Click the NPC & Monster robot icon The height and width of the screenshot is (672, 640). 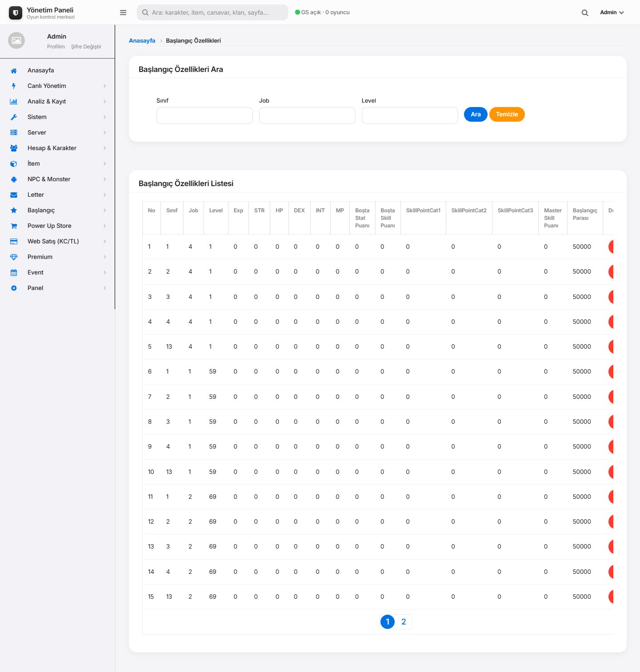(x=14, y=179)
